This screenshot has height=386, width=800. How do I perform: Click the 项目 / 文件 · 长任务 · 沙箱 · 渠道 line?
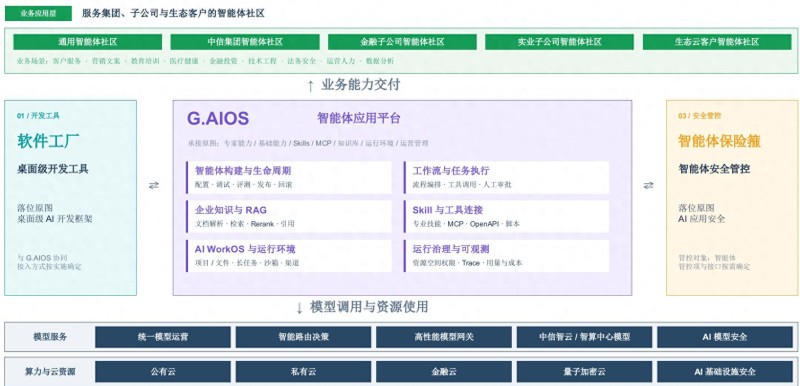click(x=247, y=263)
